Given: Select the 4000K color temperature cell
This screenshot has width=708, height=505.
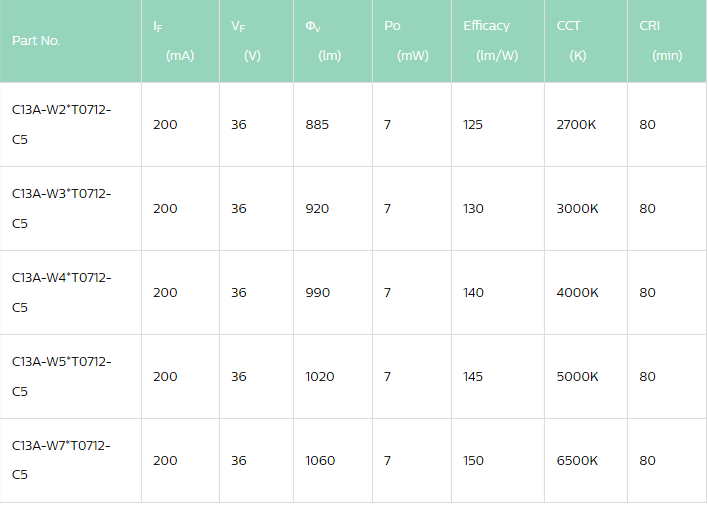Looking at the screenshot, I should [577, 293].
